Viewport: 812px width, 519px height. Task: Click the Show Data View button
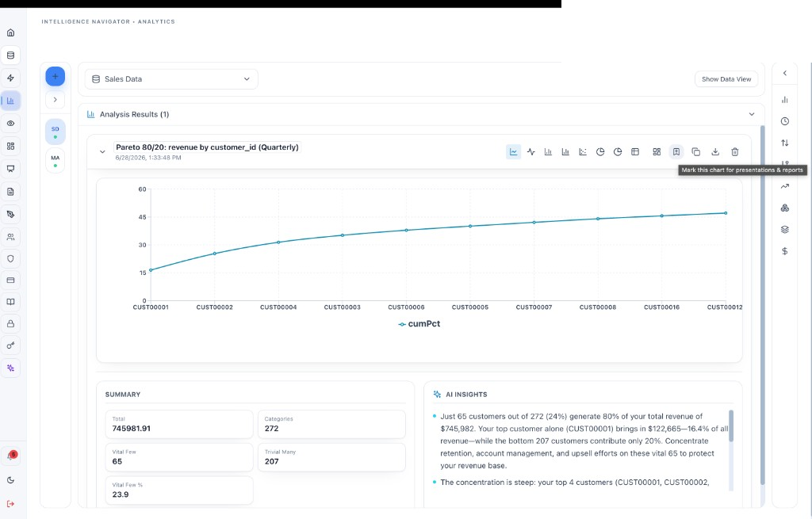pos(726,79)
